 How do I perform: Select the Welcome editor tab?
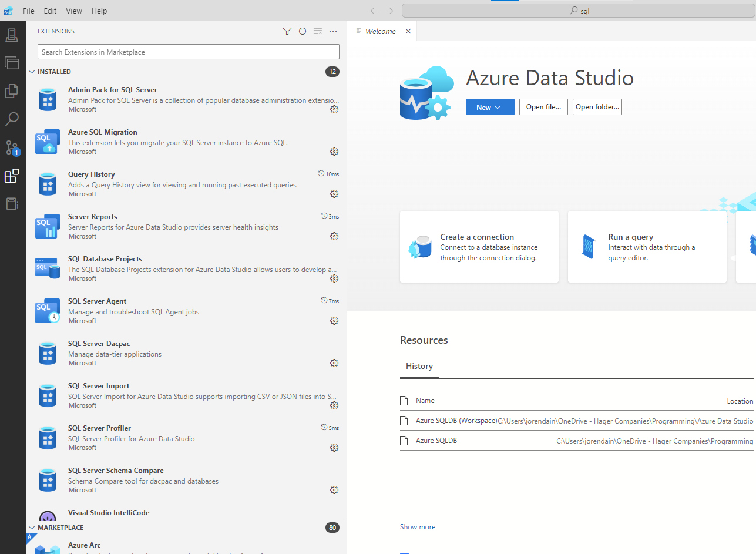380,31
